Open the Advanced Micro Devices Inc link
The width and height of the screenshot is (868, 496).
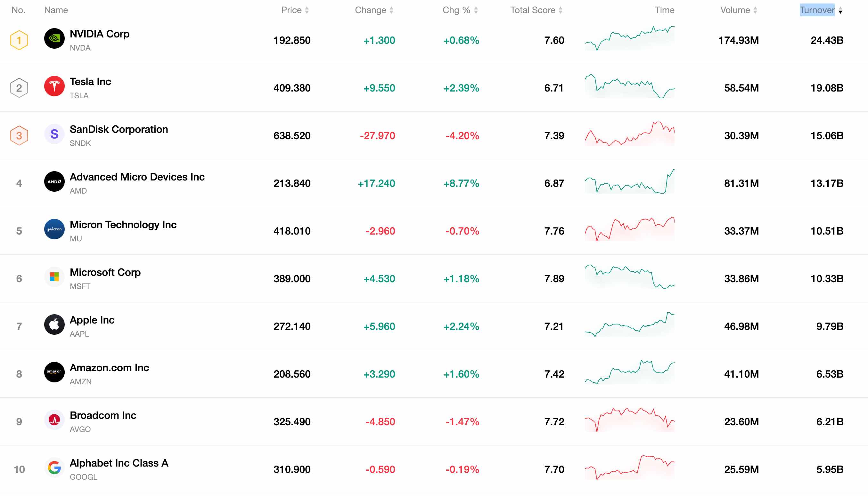pos(137,177)
